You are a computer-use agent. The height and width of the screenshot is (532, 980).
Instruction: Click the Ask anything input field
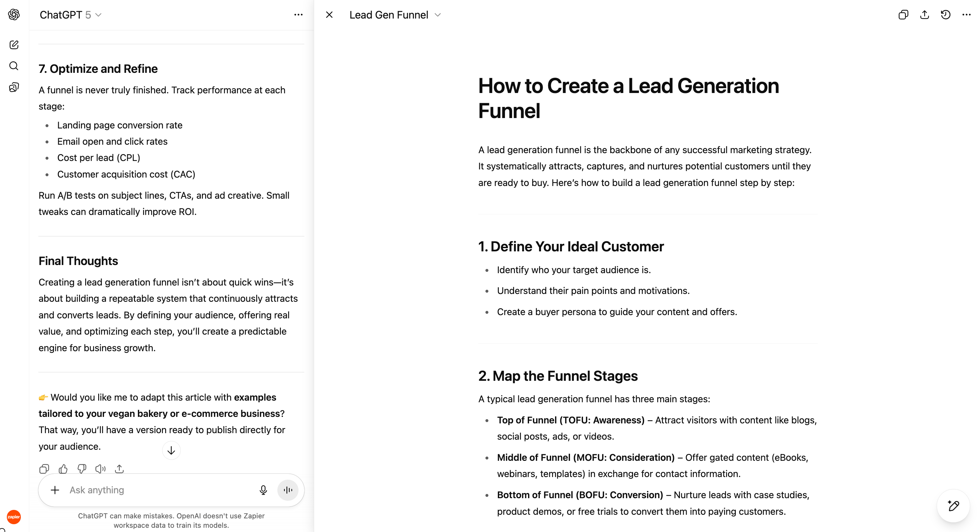tap(160, 490)
